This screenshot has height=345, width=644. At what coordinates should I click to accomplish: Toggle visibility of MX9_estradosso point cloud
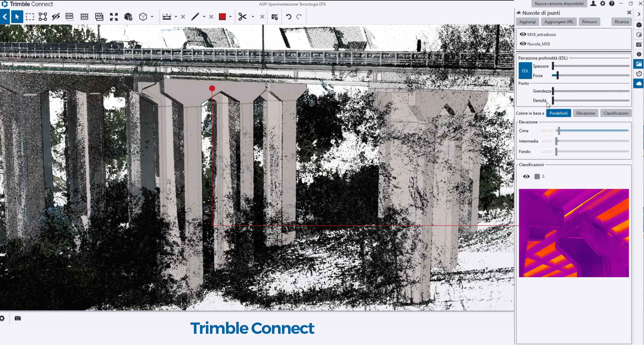pyautogui.click(x=523, y=34)
